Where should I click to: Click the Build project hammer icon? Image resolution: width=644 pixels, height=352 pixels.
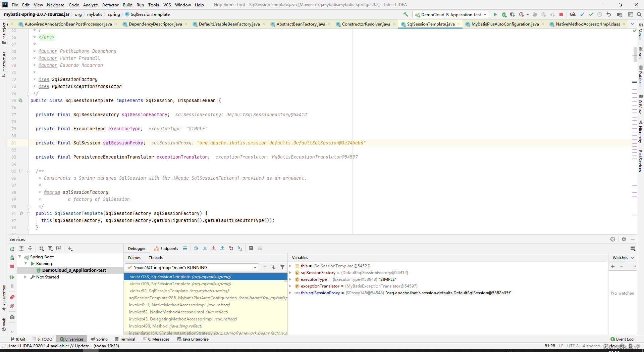pyautogui.click(x=406, y=14)
